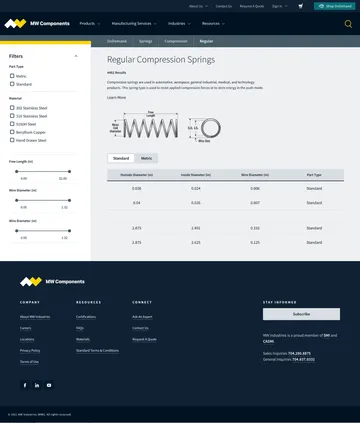Image resolution: width=360 pixels, height=423 pixels.
Task: Select the OnDemand breadcrumb tab
Action: pos(117,41)
